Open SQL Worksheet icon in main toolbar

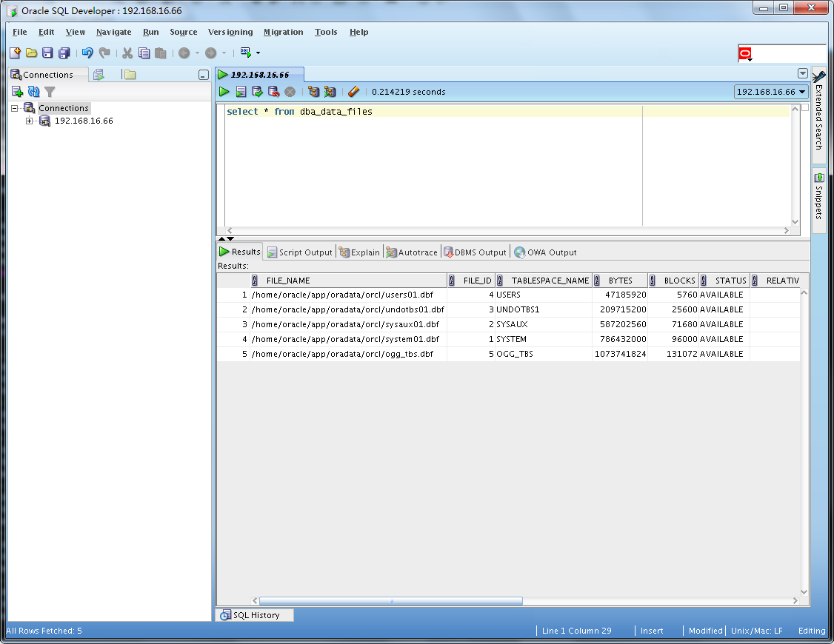246,52
